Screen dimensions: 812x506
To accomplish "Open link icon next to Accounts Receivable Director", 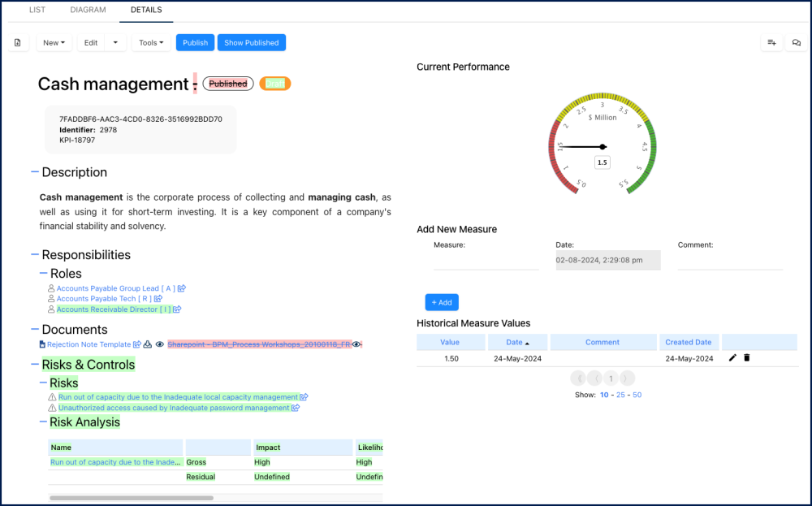I will 177,309.
